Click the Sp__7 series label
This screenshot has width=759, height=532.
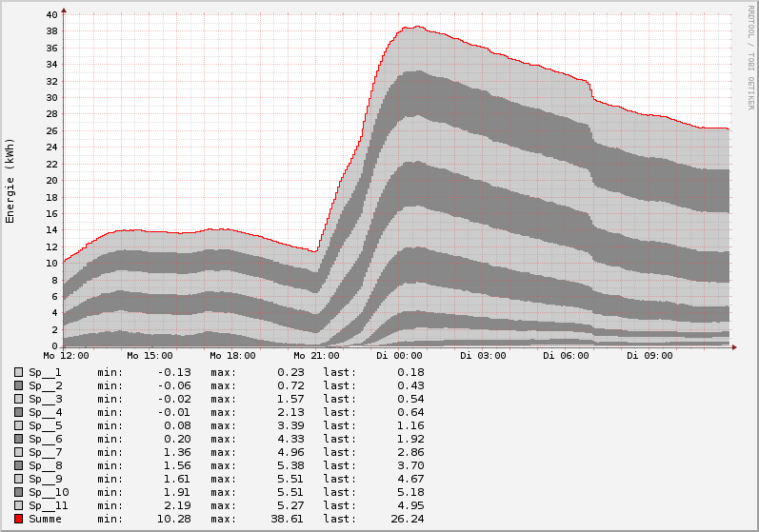[45, 452]
